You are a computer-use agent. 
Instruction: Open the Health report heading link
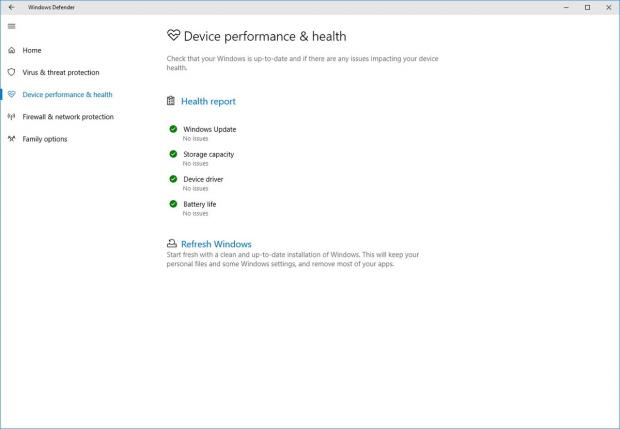point(208,101)
